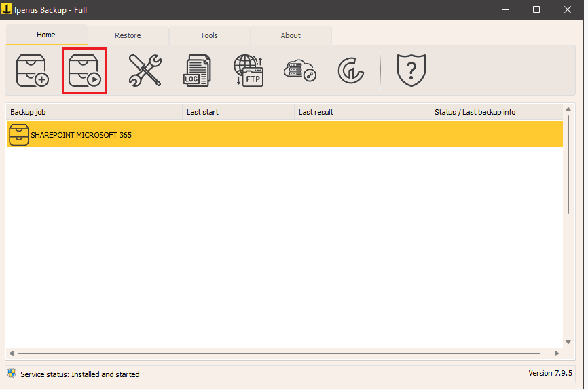This screenshot has width=588, height=390.
Task: Open the Tools tab
Action: 209,35
